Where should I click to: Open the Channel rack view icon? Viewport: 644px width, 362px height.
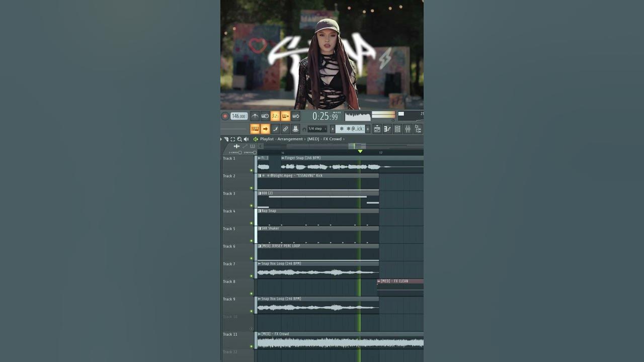pos(397,129)
